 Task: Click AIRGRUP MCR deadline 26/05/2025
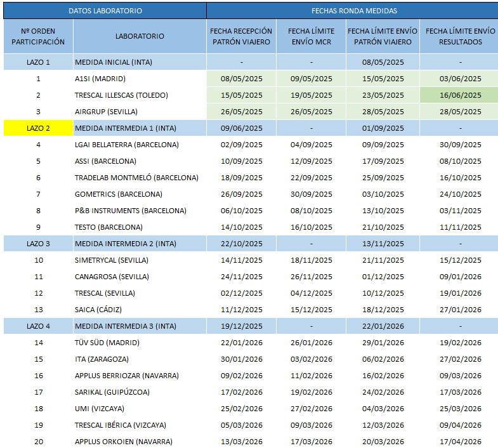click(x=311, y=112)
